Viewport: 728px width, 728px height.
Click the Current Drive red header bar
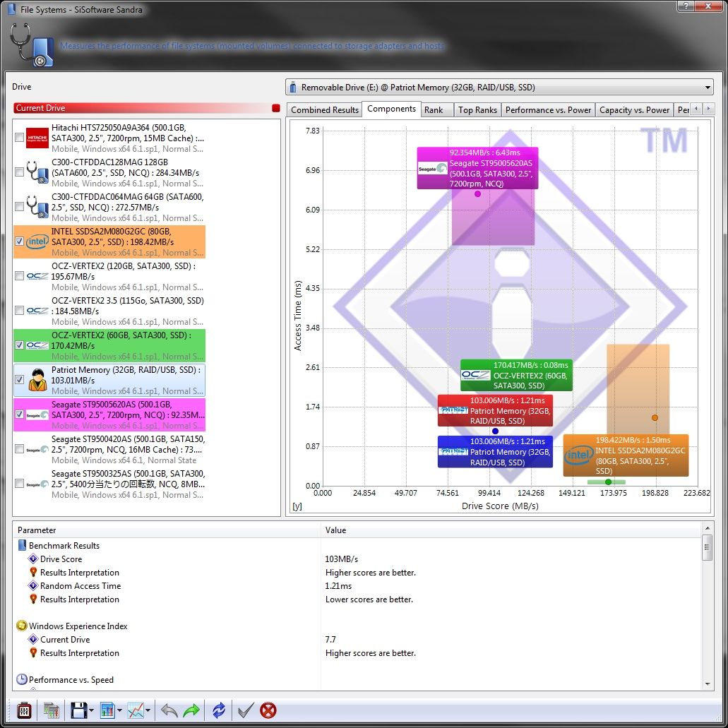pyautogui.click(x=147, y=108)
